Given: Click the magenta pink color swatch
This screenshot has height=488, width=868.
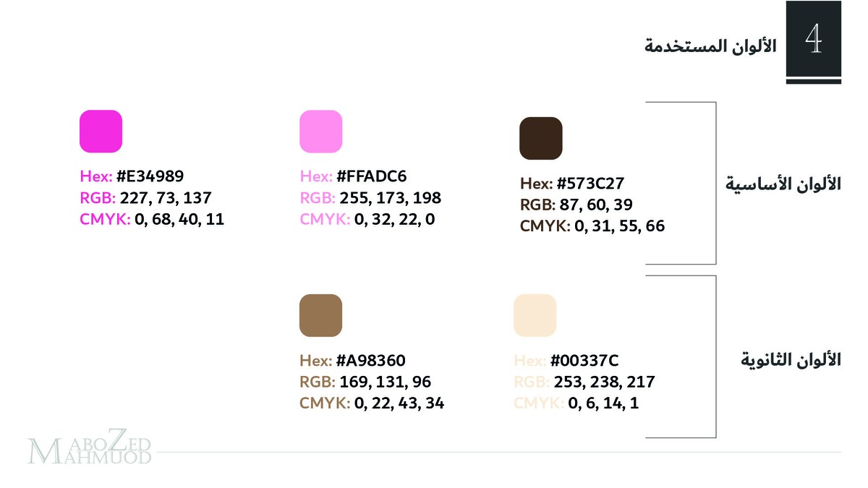Looking at the screenshot, I should pyautogui.click(x=101, y=132).
